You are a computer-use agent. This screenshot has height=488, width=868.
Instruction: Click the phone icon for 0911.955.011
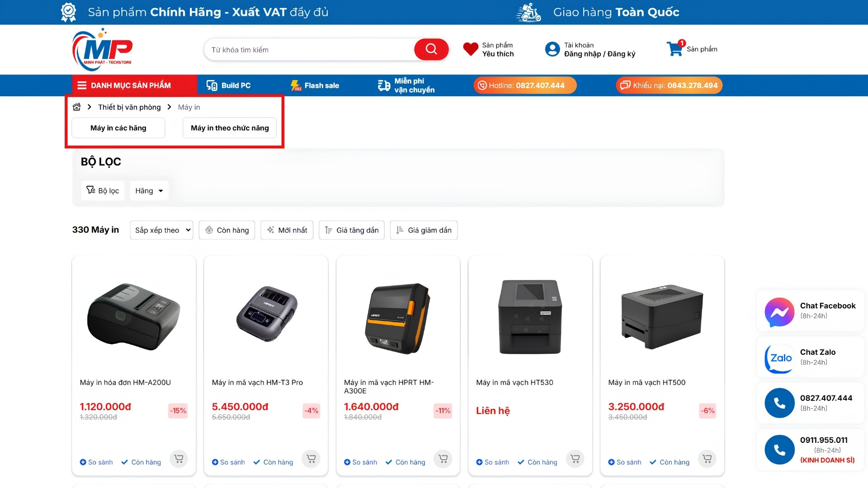[779, 450]
